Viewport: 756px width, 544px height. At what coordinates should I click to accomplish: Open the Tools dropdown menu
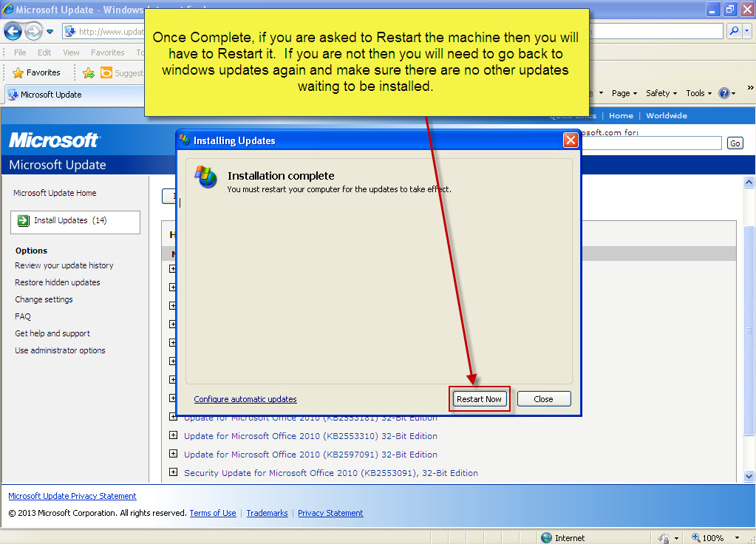[x=698, y=93]
